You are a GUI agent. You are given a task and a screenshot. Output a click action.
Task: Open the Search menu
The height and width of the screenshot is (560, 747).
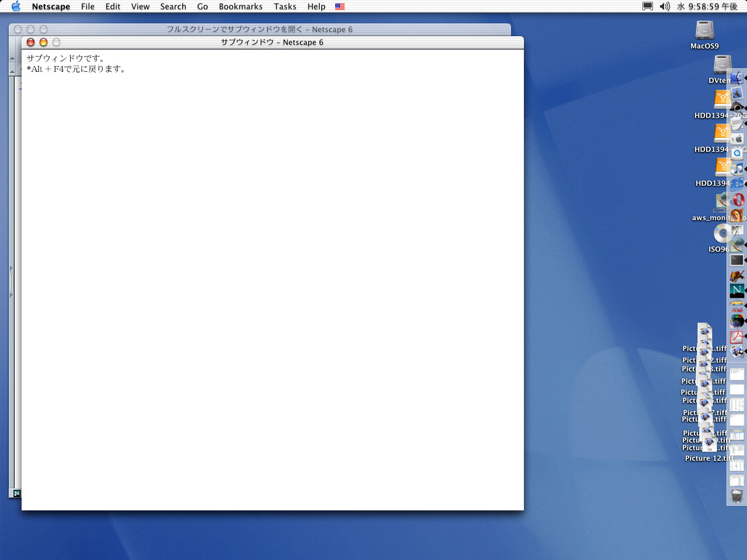pyautogui.click(x=173, y=6)
